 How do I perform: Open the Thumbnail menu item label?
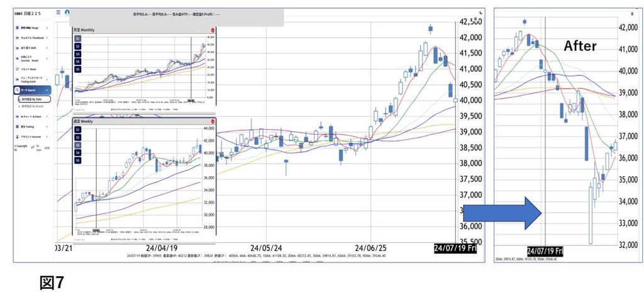[32, 37]
